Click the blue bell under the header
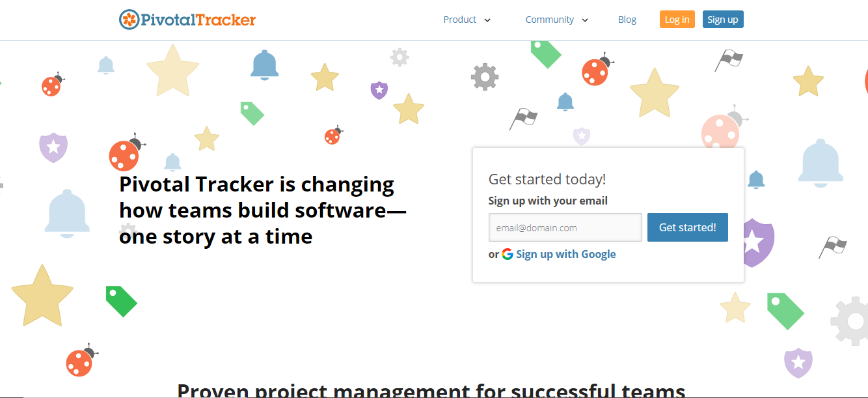The image size is (868, 398). [x=264, y=65]
